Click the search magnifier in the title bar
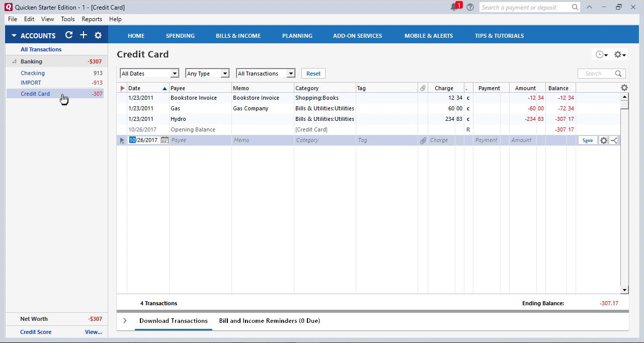This screenshot has width=644, height=343. 575,7
